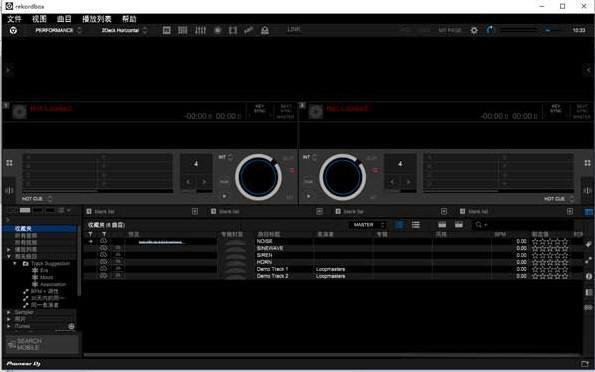Toggle BEAT SYNC MASTER on deck 2

point(582,112)
